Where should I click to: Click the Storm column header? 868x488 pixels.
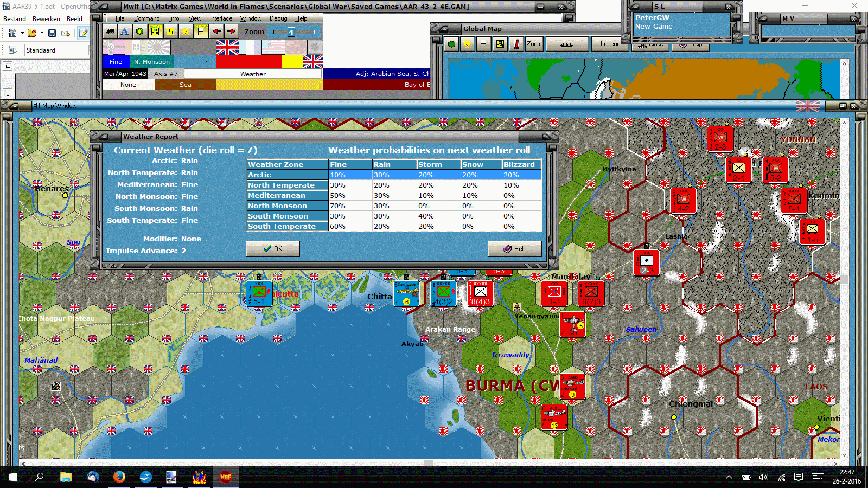(x=438, y=164)
